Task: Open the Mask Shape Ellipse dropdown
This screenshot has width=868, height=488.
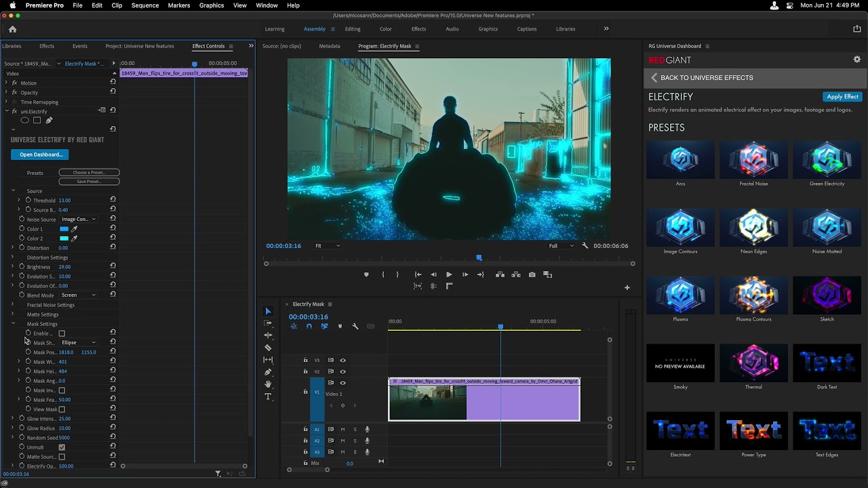Action: [x=79, y=343]
